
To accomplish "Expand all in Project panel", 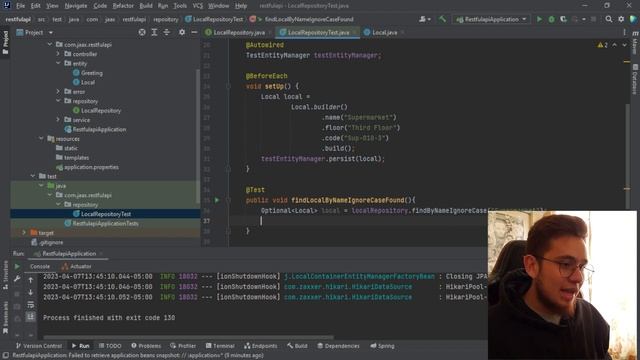I will pyautogui.click(x=154, y=32).
